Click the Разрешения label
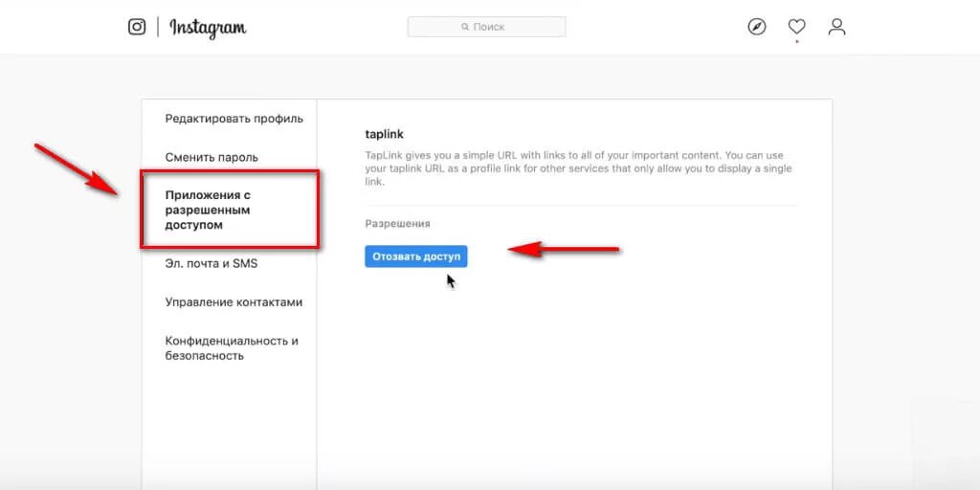Image resolution: width=980 pixels, height=490 pixels. click(x=397, y=223)
